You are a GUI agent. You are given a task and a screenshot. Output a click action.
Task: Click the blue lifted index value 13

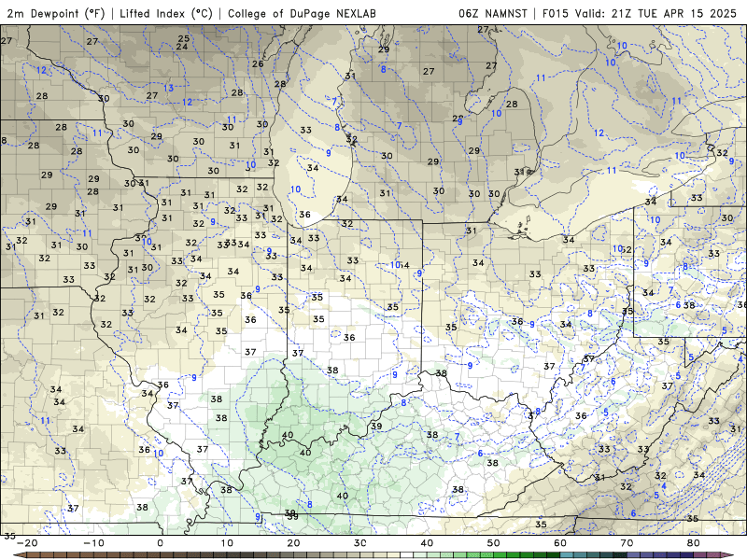[x=169, y=88]
